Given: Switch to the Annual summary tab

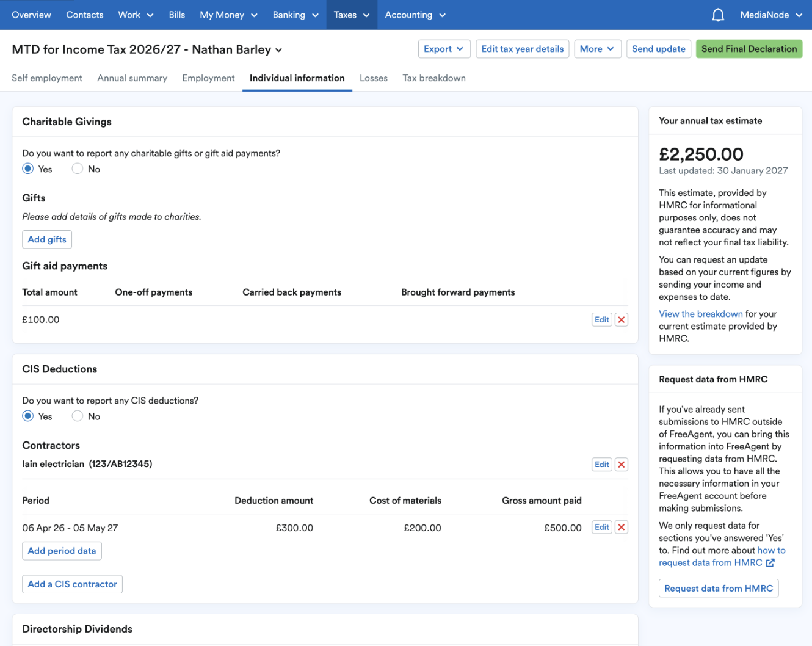Looking at the screenshot, I should (x=132, y=78).
